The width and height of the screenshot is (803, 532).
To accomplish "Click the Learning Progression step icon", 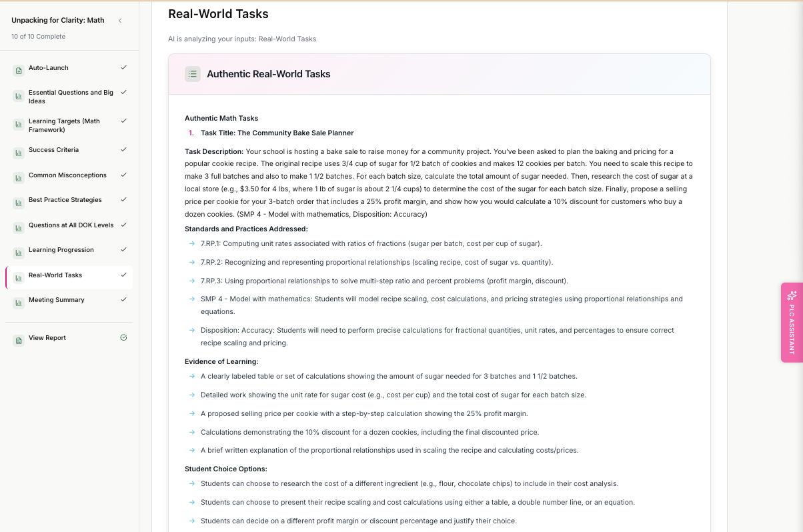I will [x=19, y=251].
